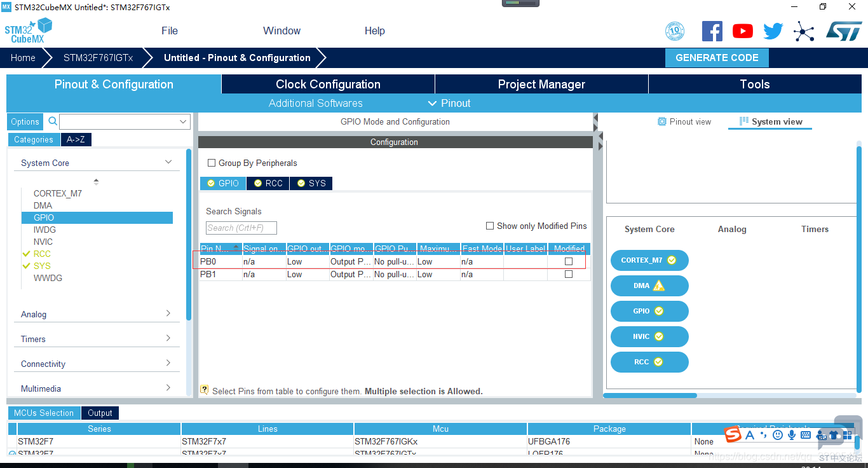This screenshot has width=868, height=468.
Task: Click the Sogou soft keyboard icon
Action: pos(806,435)
